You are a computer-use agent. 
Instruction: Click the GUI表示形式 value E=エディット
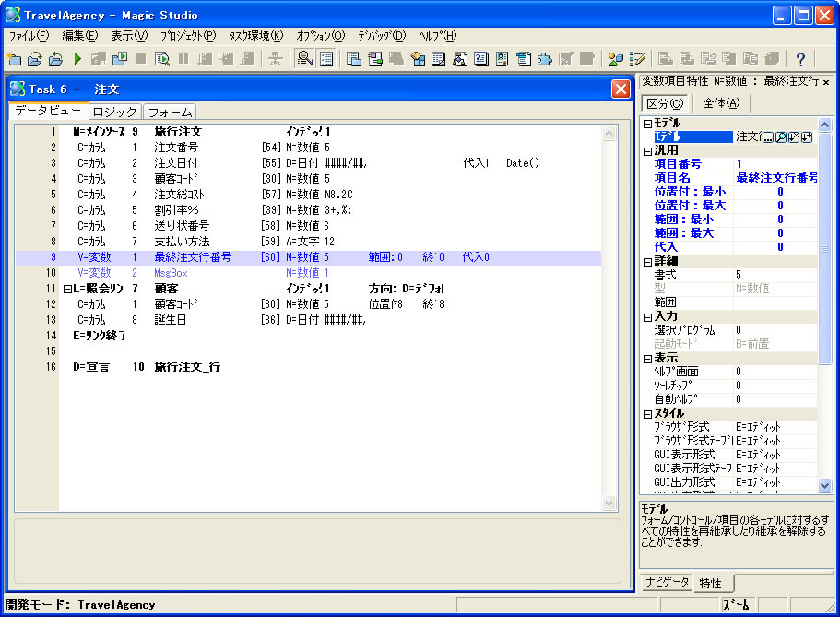click(775, 455)
